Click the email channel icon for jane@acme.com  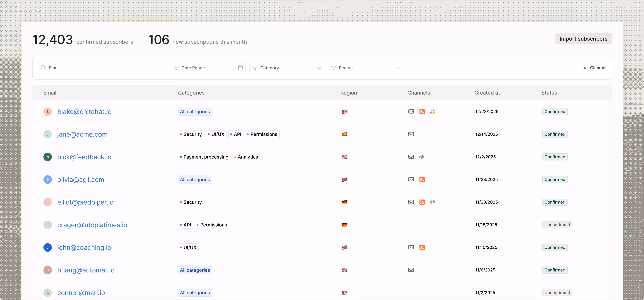coord(411,134)
